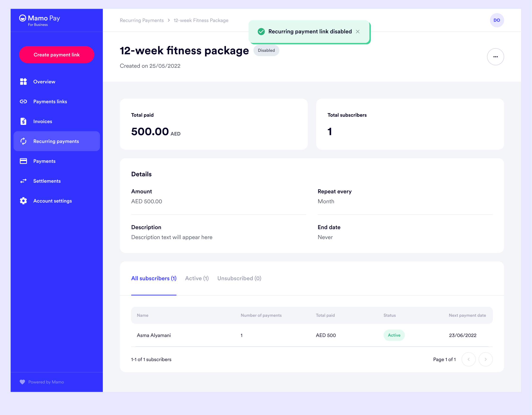Open the DO user avatar menu
The width and height of the screenshot is (532, 415).
497,20
